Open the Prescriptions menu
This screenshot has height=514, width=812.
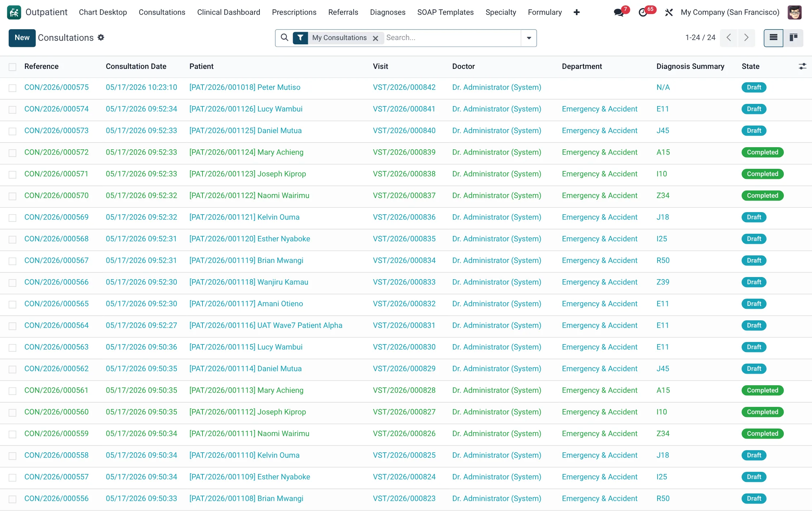pyautogui.click(x=294, y=12)
